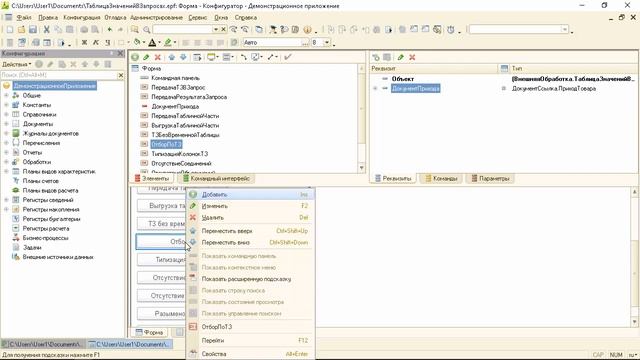Click the configuration tree search input field
Viewport: 640px width, 360px height.
click(x=59, y=75)
